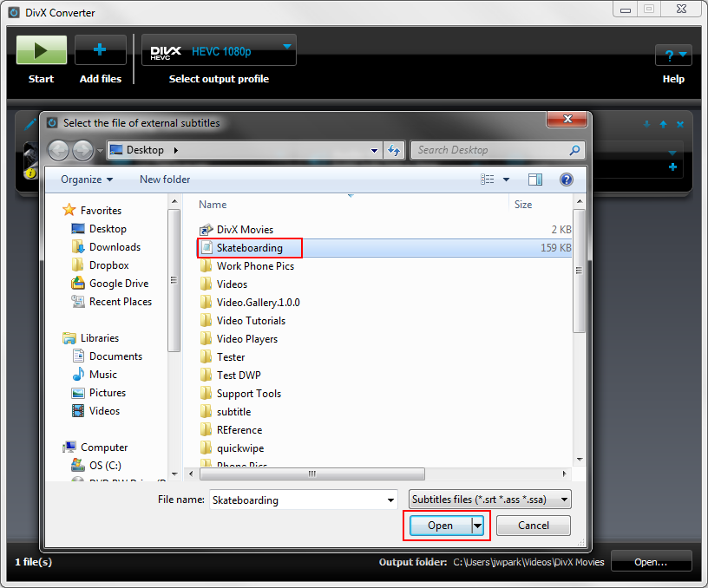Image resolution: width=708 pixels, height=588 pixels.
Task: Click the green Start conversion icon
Action: point(41,49)
